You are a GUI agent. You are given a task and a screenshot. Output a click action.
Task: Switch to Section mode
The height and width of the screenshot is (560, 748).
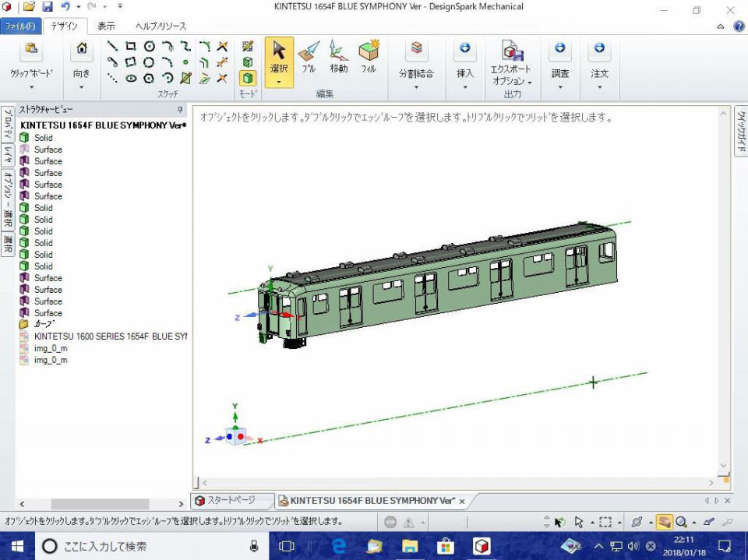(x=248, y=62)
